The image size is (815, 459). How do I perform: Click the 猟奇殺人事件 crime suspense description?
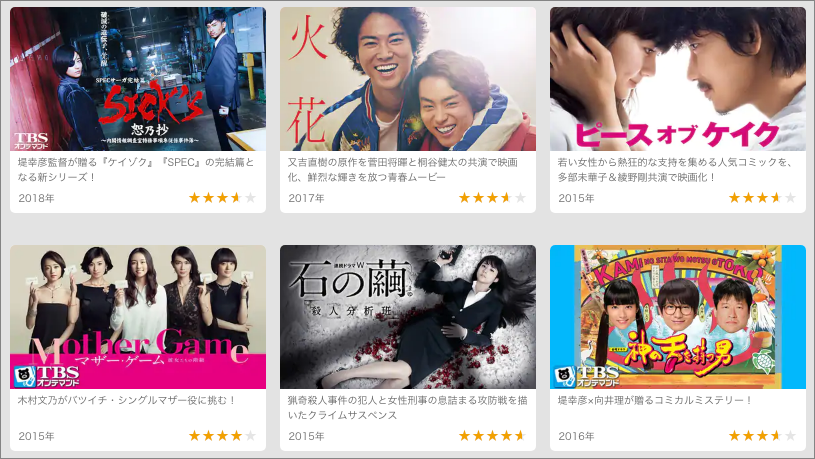click(408, 408)
